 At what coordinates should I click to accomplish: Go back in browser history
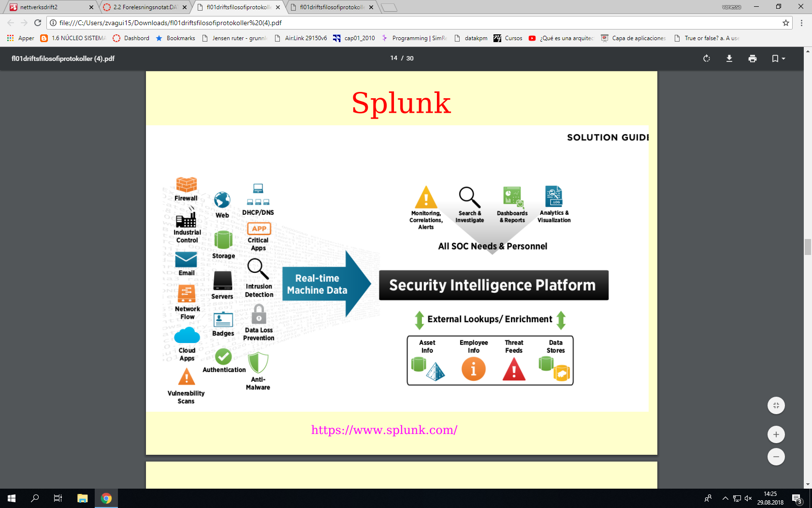pos(11,23)
